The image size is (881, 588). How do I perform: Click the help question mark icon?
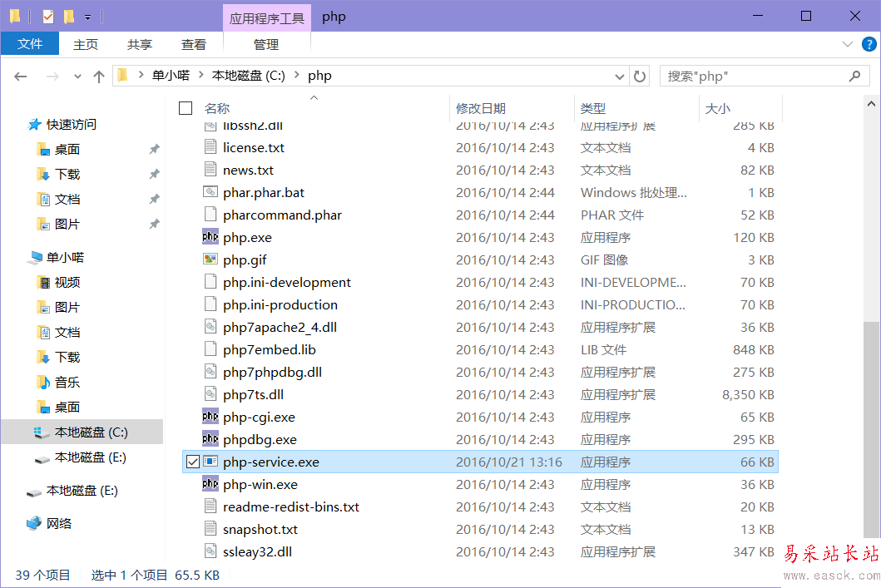pos(869,44)
